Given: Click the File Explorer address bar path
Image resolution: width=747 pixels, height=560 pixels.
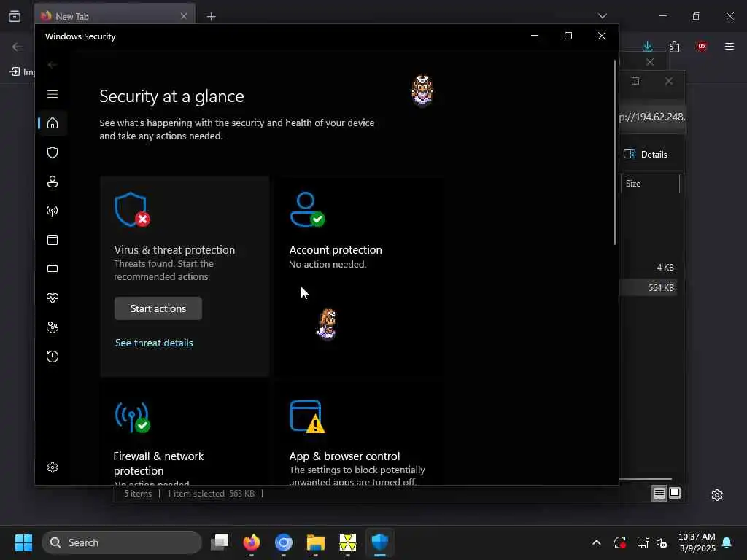Looking at the screenshot, I should pyautogui.click(x=652, y=117).
